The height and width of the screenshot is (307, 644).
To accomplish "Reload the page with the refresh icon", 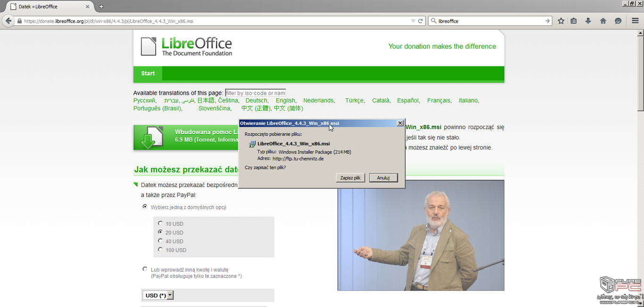I will [420, 21].
